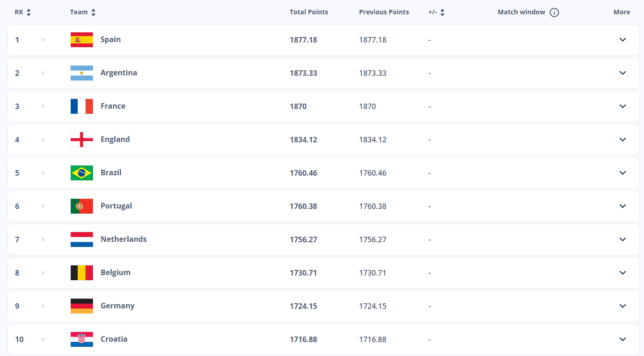Click the Brazil flag icon
This screenshot has width=644, height=356.
(x=82, y=173)
